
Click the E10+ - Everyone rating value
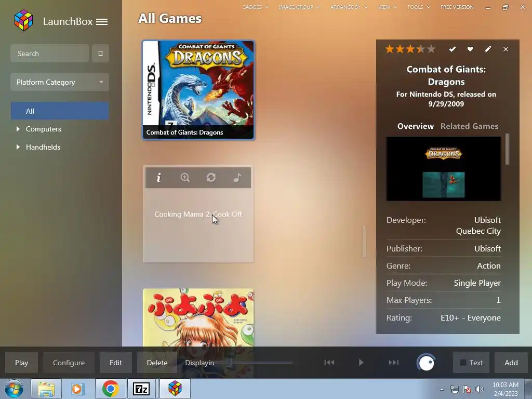coord(471,317)
